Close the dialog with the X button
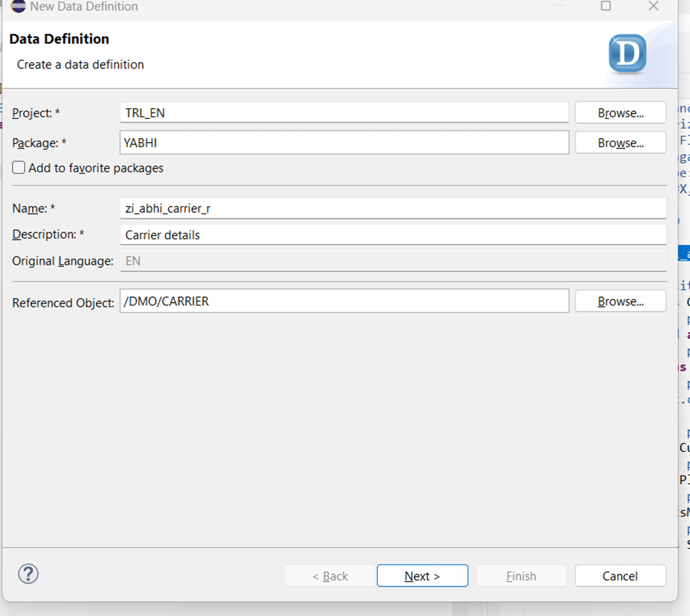Viewport: 690px width, 616px height. tap(653, 6)
